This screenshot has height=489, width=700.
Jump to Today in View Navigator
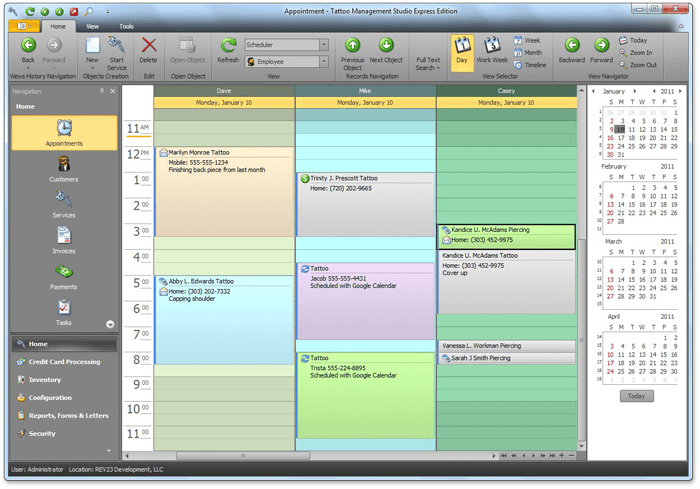633,40
